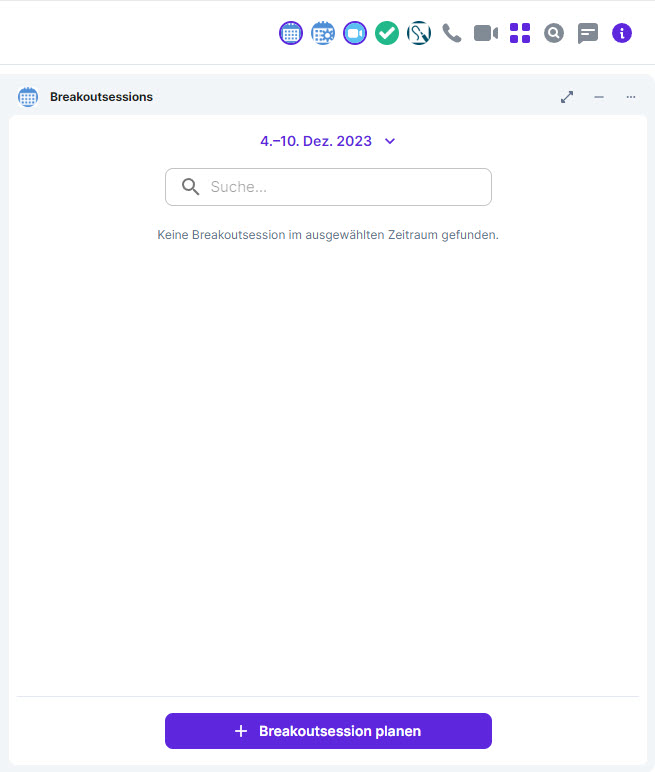Click the gray search magnifier icon in toolbar
Screen dimensions: 655x772
(x=554, y=33)
